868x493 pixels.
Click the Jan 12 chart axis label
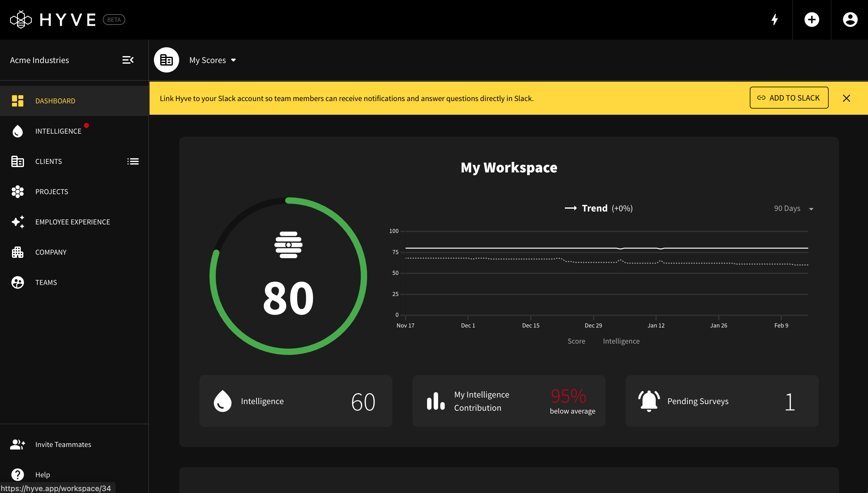click(656, 325)
